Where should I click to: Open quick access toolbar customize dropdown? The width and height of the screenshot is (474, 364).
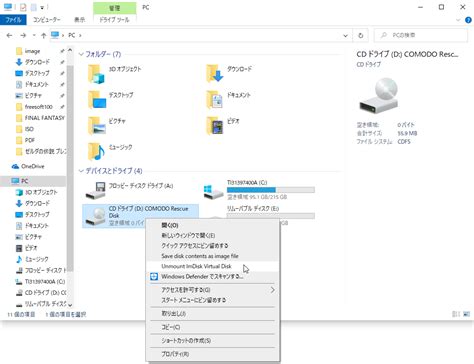point(42,7)
